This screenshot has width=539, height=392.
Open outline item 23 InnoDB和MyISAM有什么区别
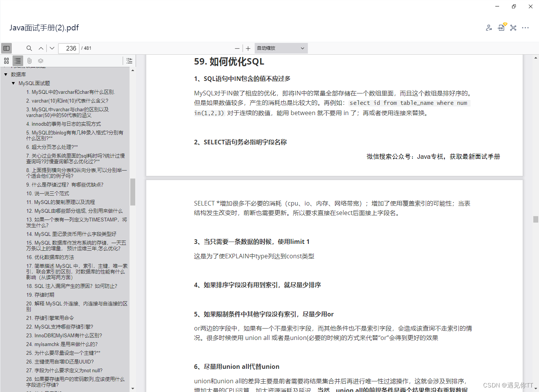(64, 335)
